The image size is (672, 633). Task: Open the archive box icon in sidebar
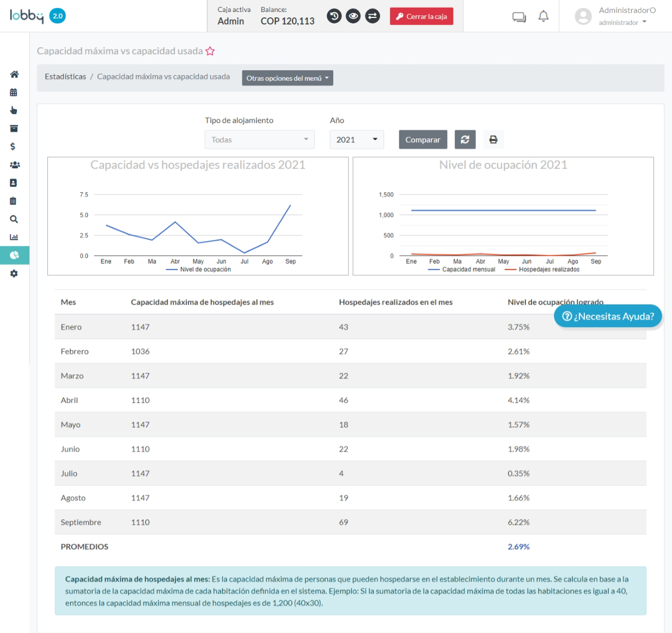click(14, 128)
